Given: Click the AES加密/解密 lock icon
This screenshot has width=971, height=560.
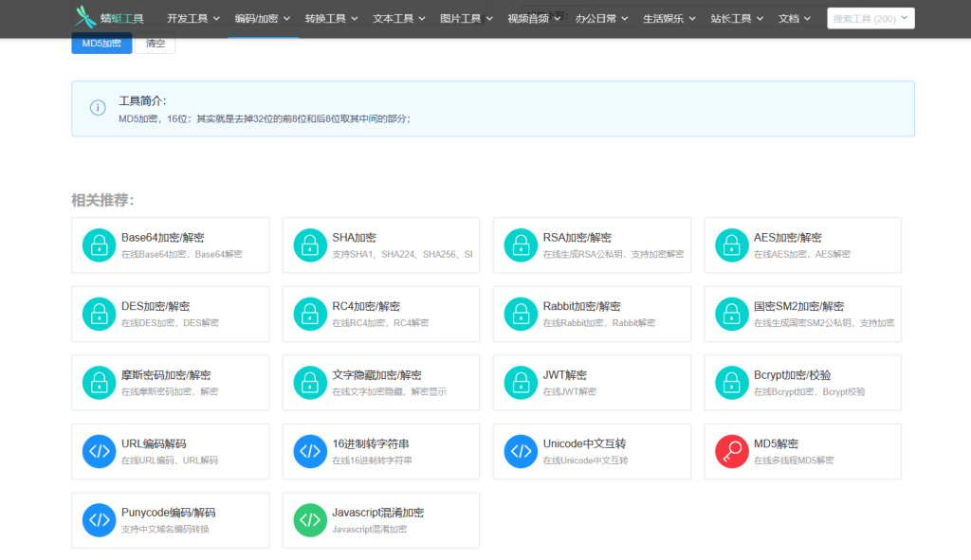Looking at the screenshot, I should pyautogui.click(x=731, y=244).
